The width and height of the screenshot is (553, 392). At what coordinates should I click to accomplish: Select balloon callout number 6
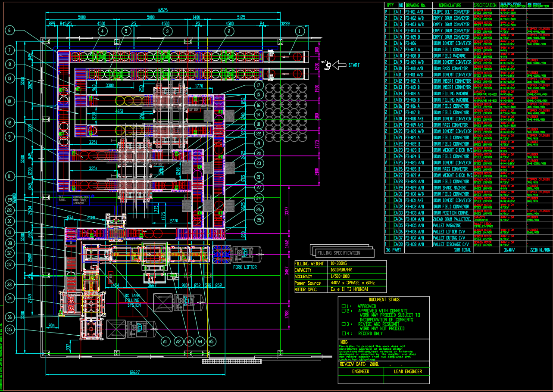pos(10,30)
